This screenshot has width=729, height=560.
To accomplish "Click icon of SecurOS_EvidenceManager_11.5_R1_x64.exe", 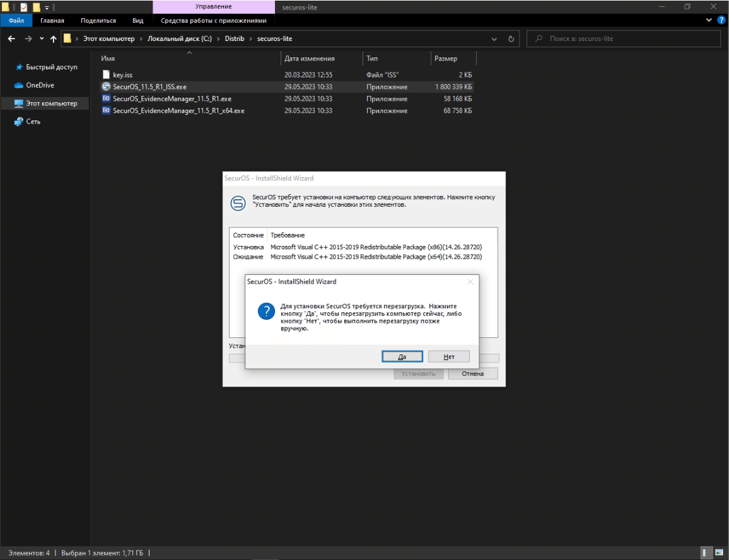I will pos(106,111).
